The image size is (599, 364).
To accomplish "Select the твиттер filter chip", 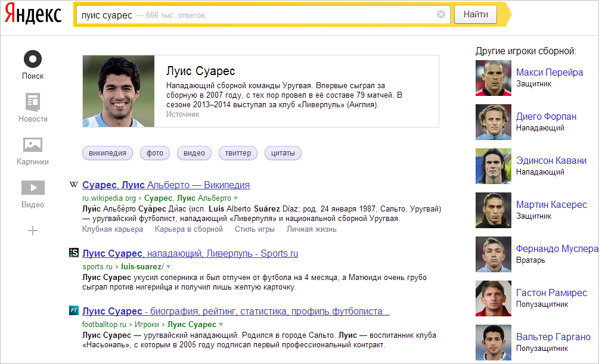I will click(x=238, y=153).
